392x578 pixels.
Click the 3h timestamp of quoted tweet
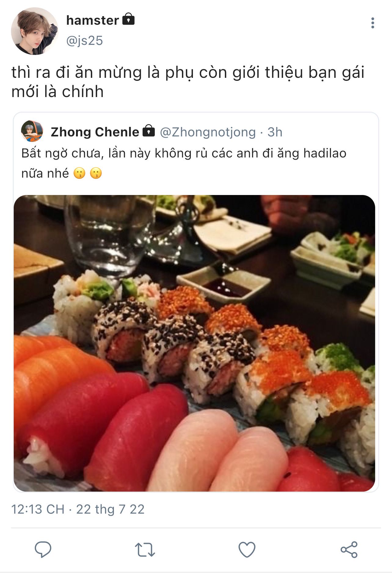click(x=275, y=132)
